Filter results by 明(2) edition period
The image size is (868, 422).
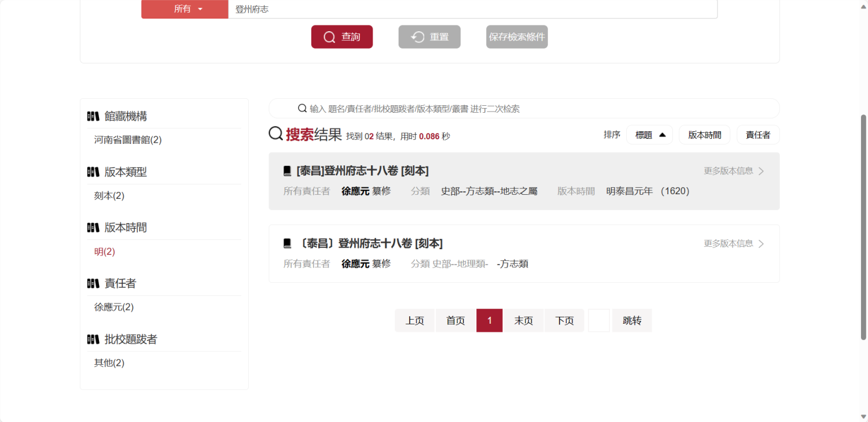click(104, 251)
